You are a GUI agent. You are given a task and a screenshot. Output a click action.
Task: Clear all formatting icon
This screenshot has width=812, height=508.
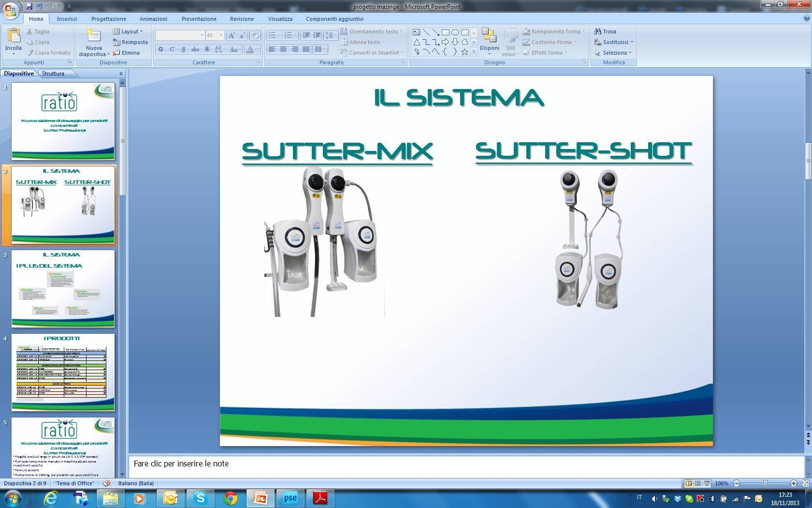[255, 35]
